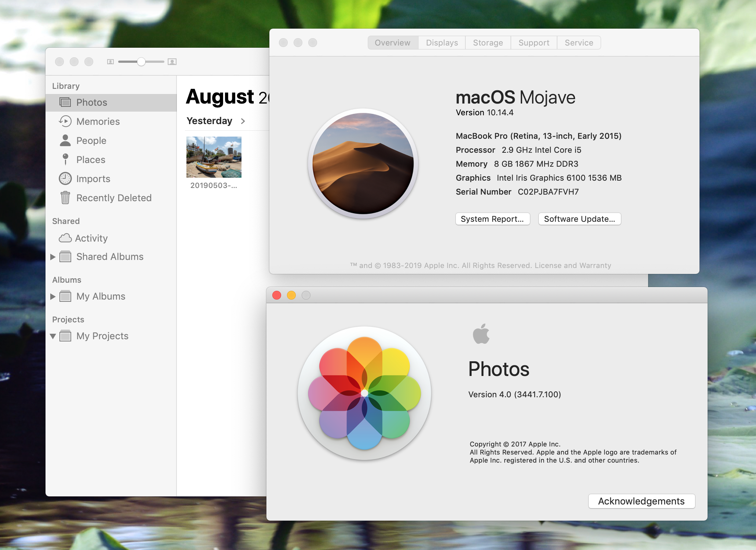The width and height of the screenshot is (756, 550).
Task: Expand the My Albums disclosure triangle
Action: pyautogui.click(x=53, y=296)
